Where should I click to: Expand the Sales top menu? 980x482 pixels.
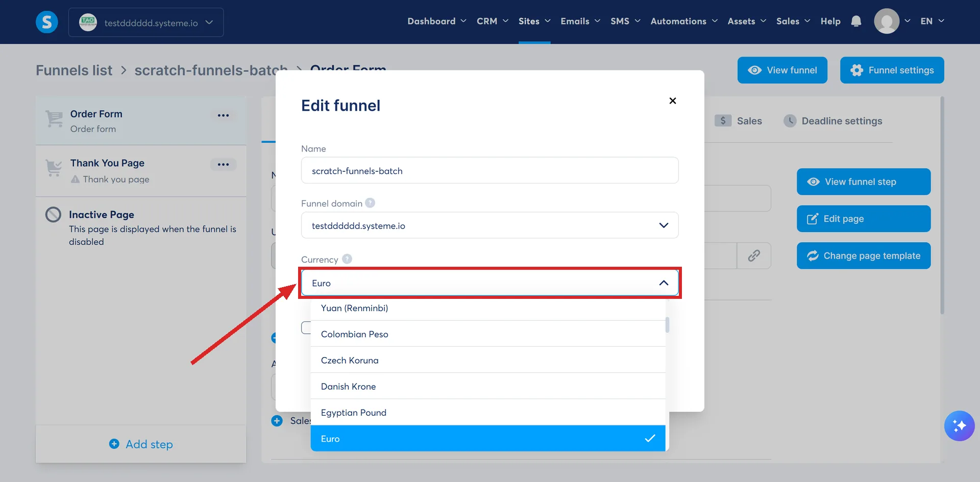point(793,21)
